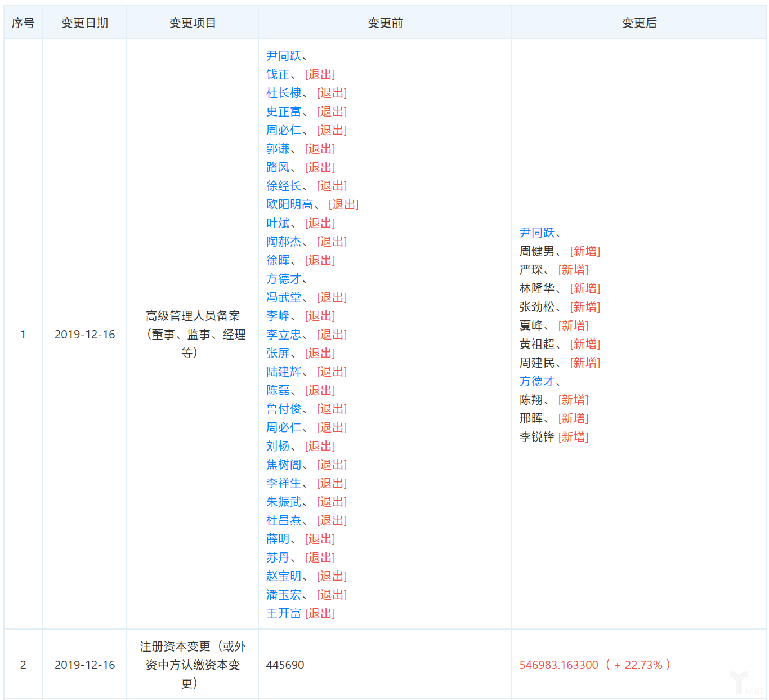The height and width of the screenshot is (700, 769).
Task: Open the 钱正 name link
Action: click(278, 74)
